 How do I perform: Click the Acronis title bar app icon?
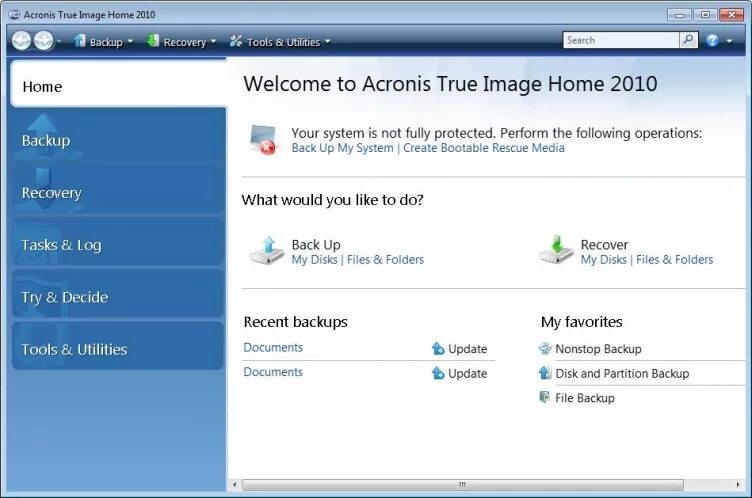[x=14, y=15]
